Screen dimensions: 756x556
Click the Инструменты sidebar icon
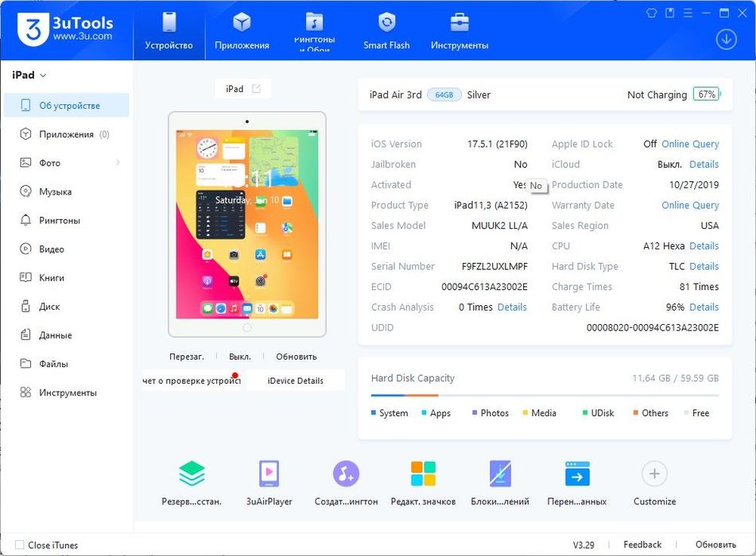25,392
